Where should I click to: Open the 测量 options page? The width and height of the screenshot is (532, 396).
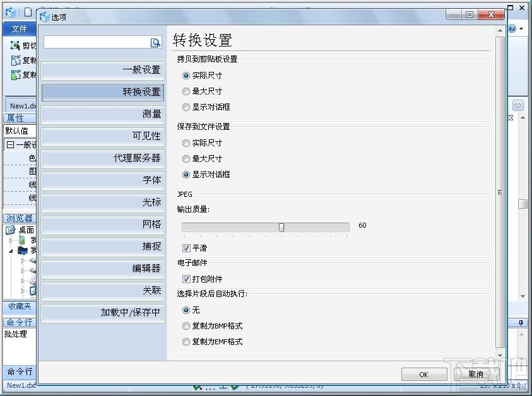[x=103, y=114]
